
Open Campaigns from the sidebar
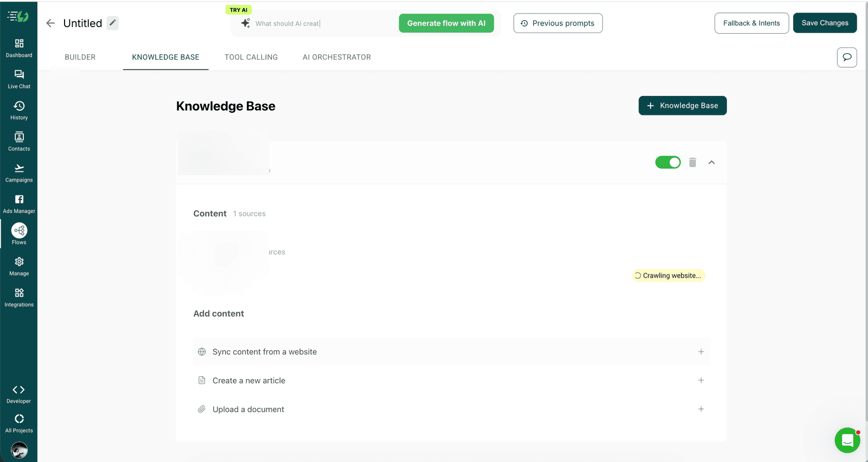(19, 172)
